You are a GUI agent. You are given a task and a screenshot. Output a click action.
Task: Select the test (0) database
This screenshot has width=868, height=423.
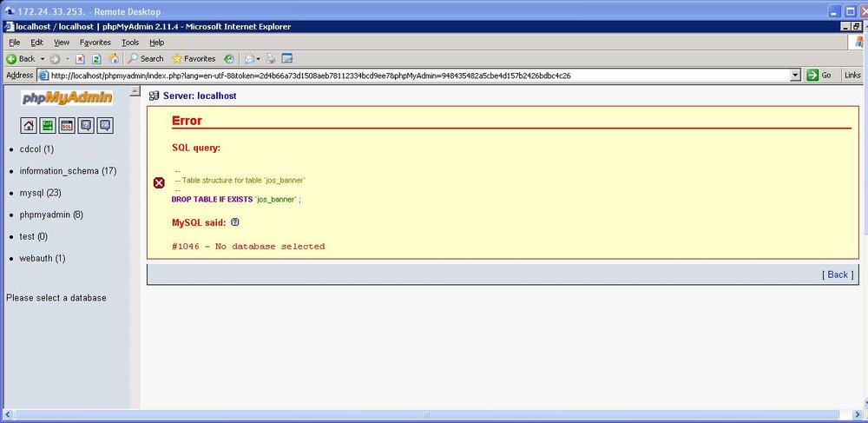[33, 236]
